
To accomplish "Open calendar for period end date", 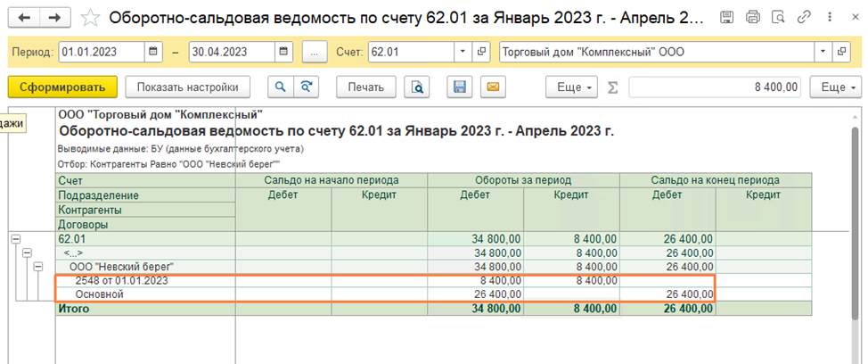I will tap(283, 52).
